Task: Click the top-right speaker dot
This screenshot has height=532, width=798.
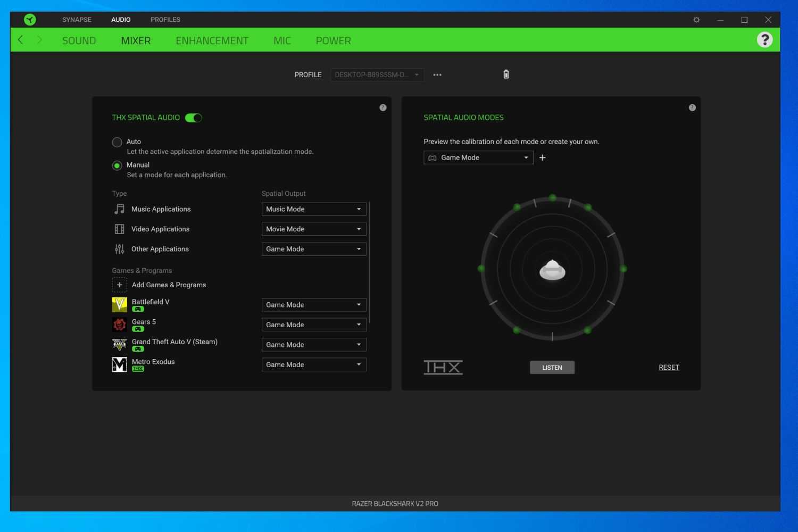Action: [588, 207]
